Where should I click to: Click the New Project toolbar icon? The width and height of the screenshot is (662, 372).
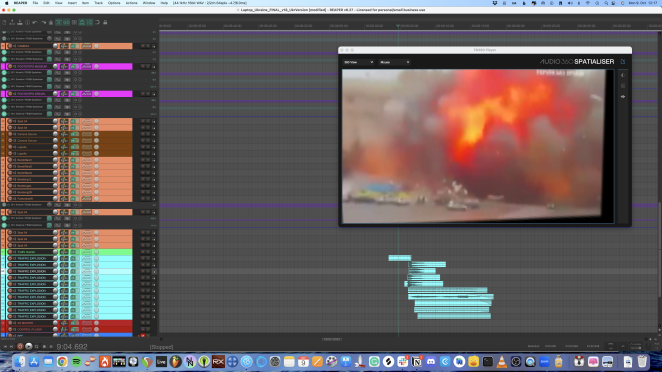click(x=4, y=22)
